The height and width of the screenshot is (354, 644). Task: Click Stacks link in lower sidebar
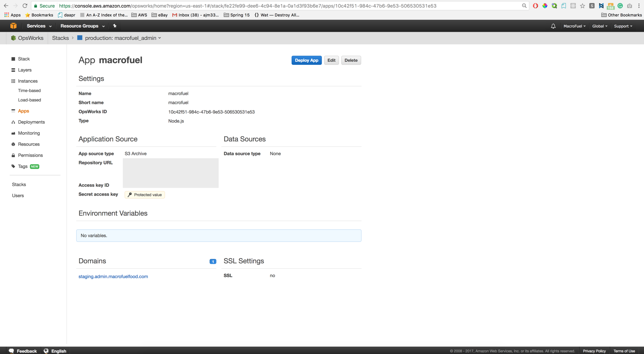click(x=19, y=184)
